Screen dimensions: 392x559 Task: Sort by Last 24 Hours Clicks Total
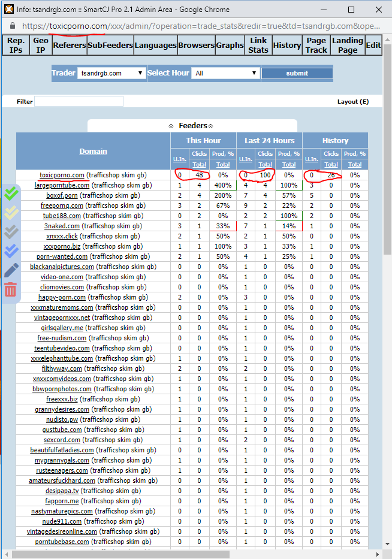click(x=265, y=164)
